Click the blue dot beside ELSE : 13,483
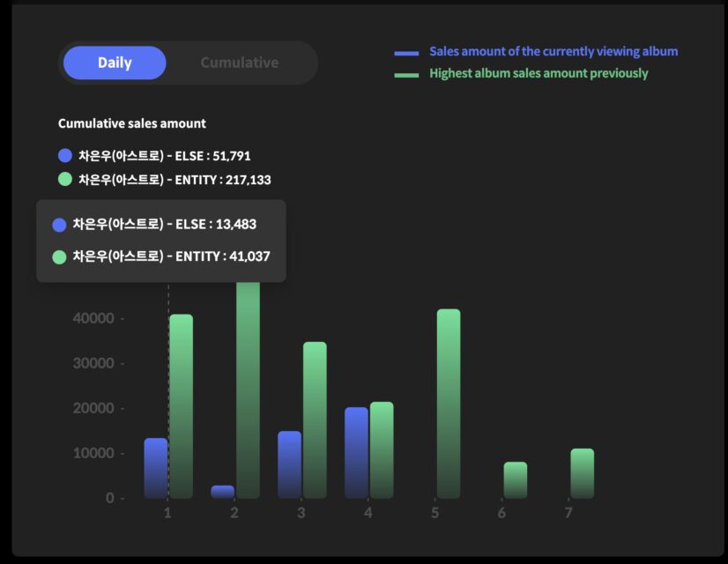Viewport: 728px width, 564px height. pos(60,225)
